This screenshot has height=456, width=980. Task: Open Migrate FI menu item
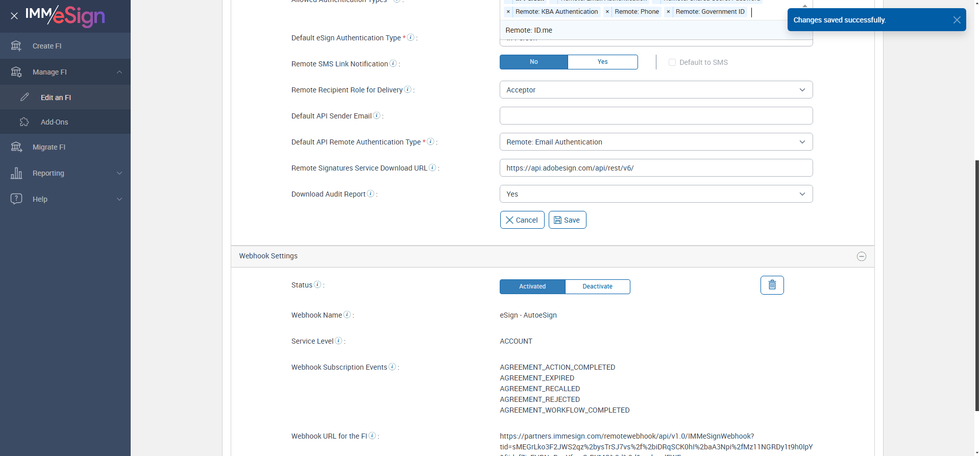coord(65,147)
